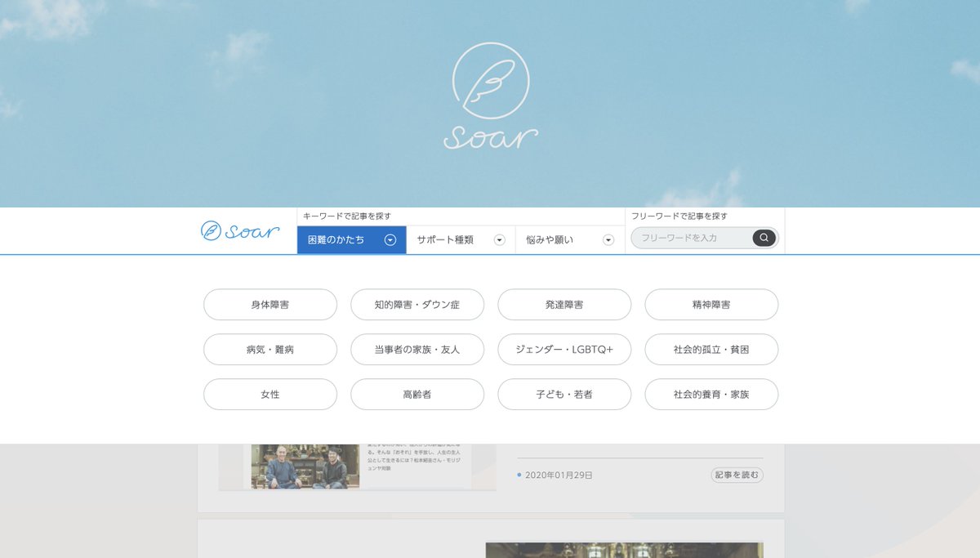Click the キーワードで記事を探す label

coord(347,217)
